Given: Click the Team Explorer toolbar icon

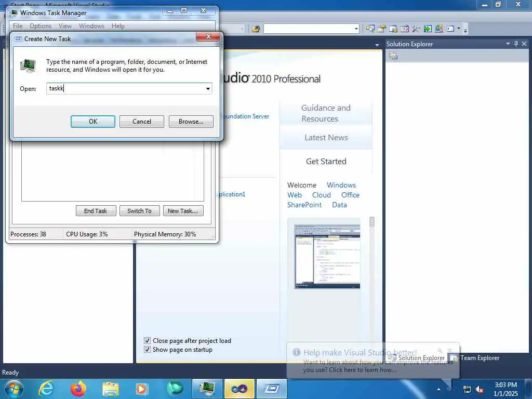Looking at the screenshot, I should [393, 29].
